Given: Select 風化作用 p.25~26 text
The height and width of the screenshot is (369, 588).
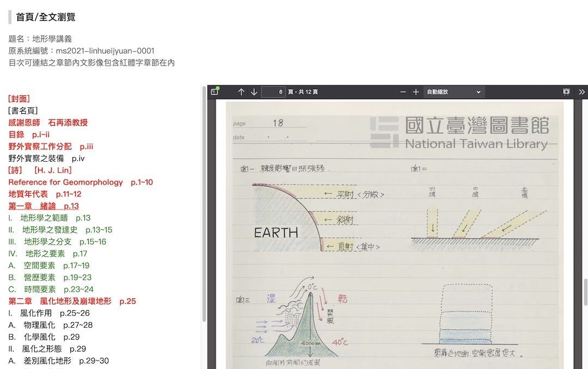Looking at the screenshot, I should 49,313.
